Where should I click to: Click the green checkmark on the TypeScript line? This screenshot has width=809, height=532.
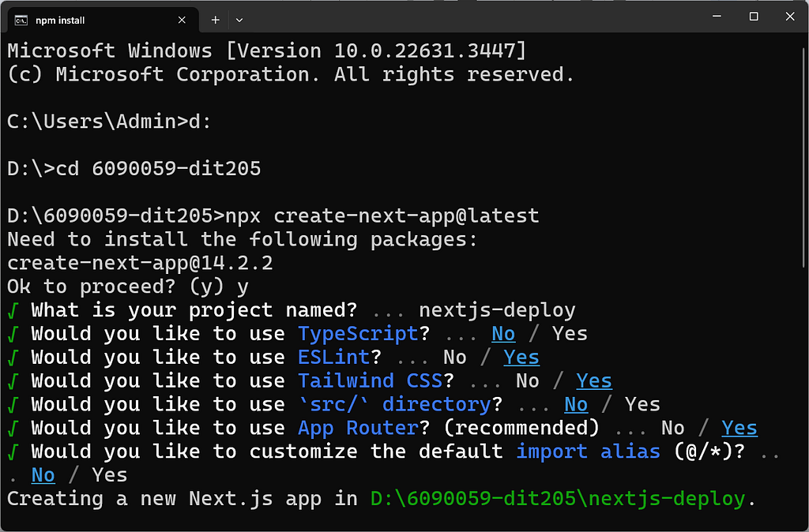13,334
